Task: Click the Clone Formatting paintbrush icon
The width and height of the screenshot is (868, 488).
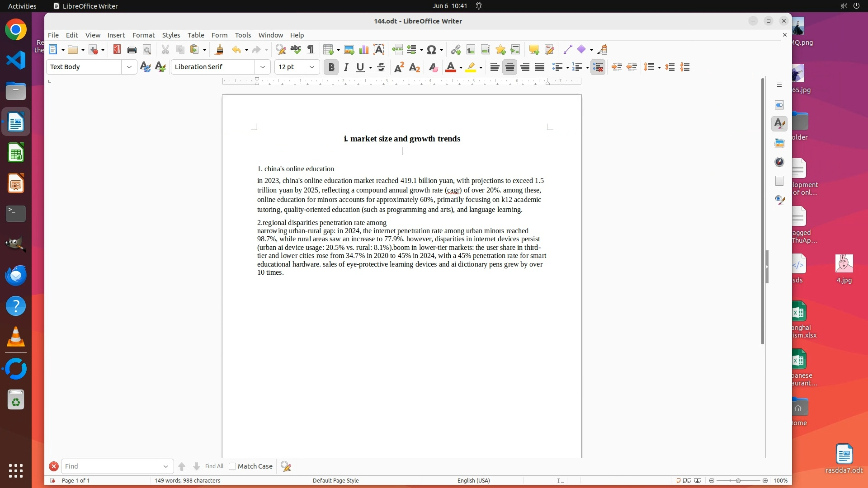Action: 219,50
